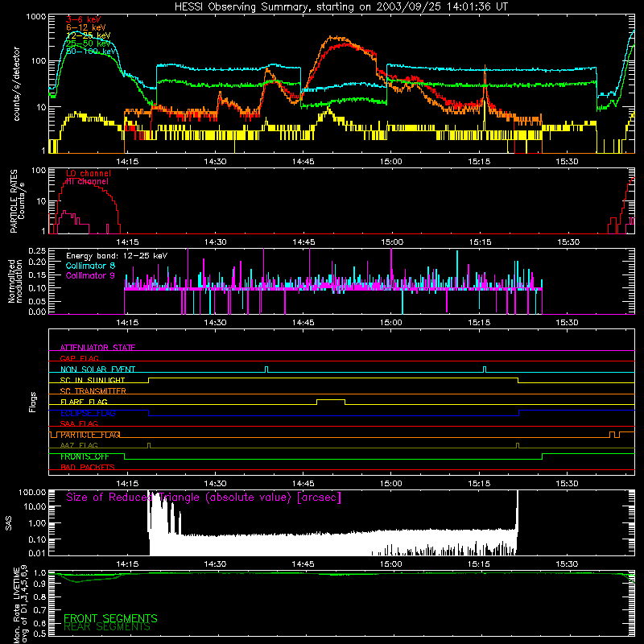Click the Collimator 8 legend entry
Viewport: 644px width, 644px height.
(90, 266)
